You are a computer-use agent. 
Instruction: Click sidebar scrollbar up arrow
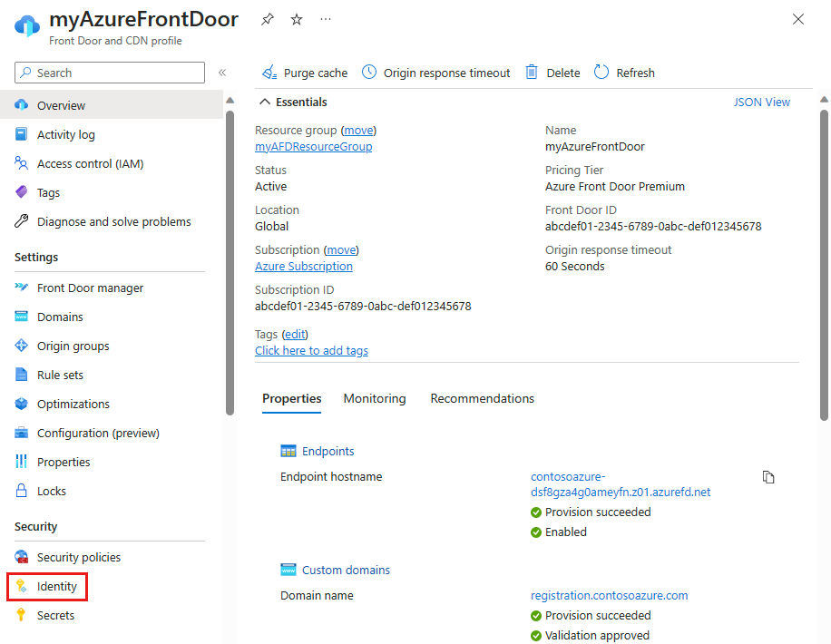pyautogui.click(x=230, y=100)
